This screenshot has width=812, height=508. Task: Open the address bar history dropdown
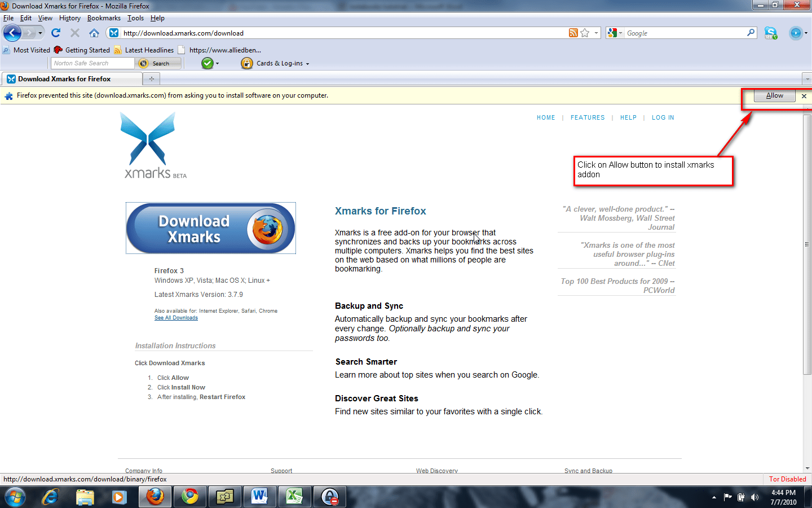coord(596,33)
